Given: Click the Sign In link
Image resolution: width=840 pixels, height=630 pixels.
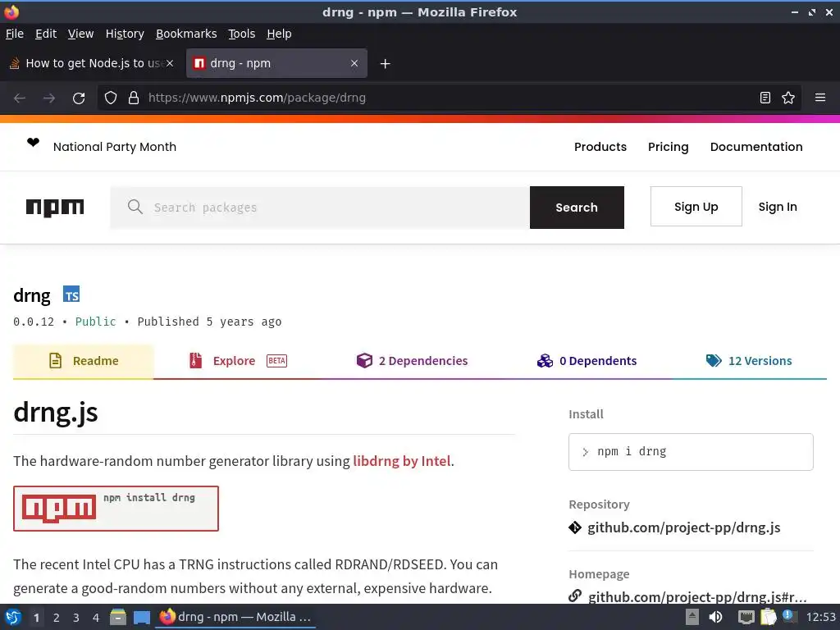Looking at the screenshot, I should tap(778, 207).
